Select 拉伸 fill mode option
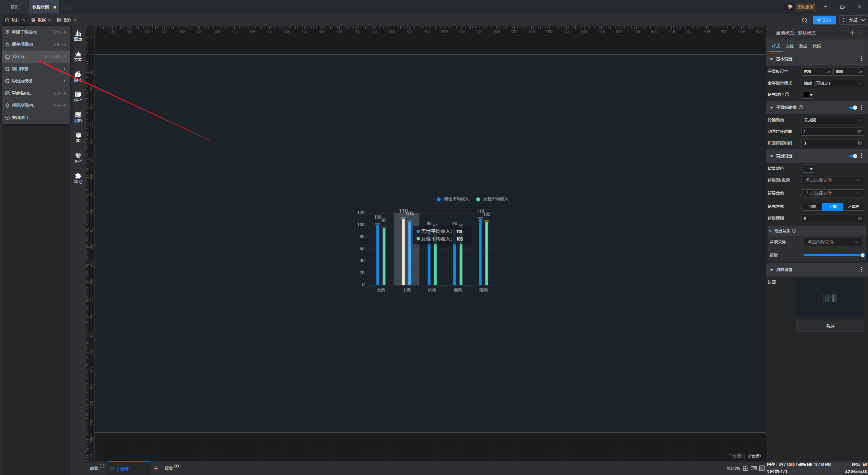Viewport: 868px width, 475px height. (x=812, y=207)
